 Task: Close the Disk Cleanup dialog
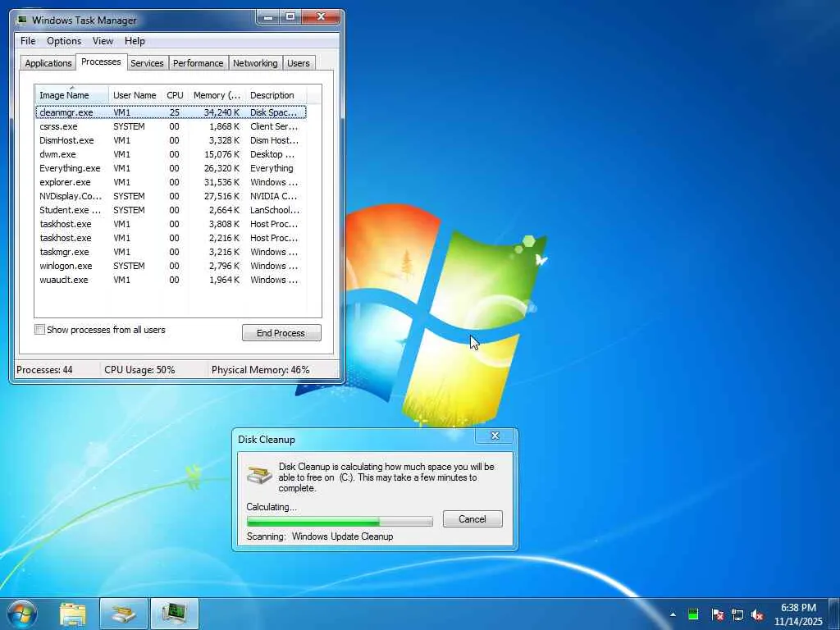[495, 436]
